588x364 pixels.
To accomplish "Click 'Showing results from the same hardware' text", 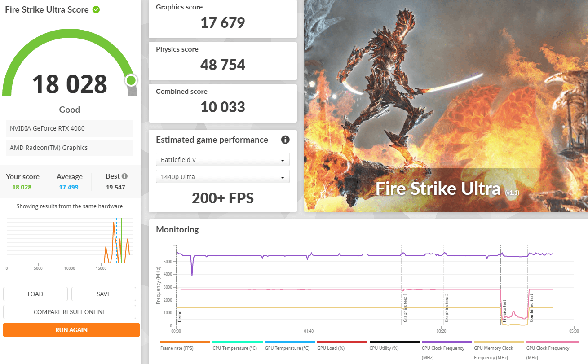I will [70, 206].
